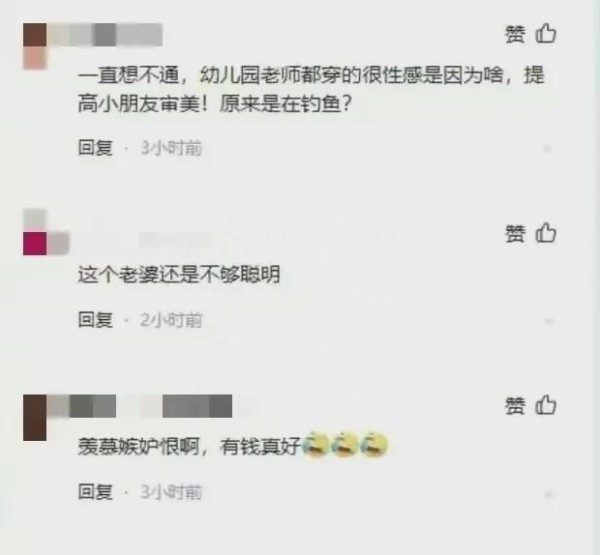Select the text 原来是在钓鱼
Image resolution: width=600 pixels, height=555 pixels.
[x=280, y=104]
